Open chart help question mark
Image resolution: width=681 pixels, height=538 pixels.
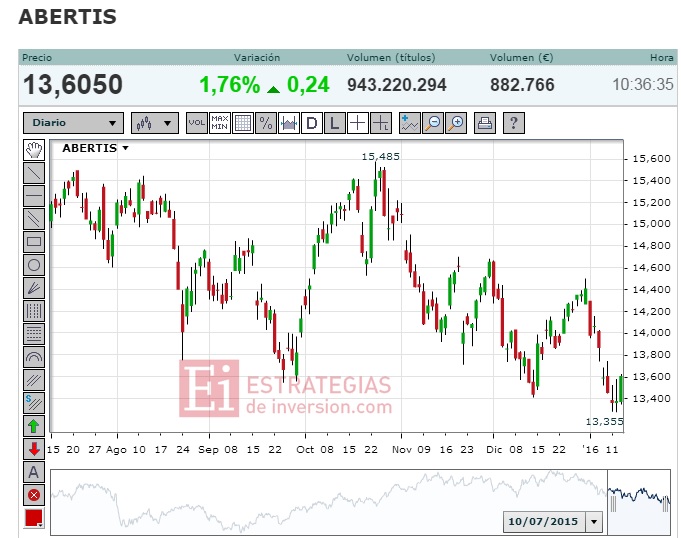pyautogui.click(x=513, y=123)
